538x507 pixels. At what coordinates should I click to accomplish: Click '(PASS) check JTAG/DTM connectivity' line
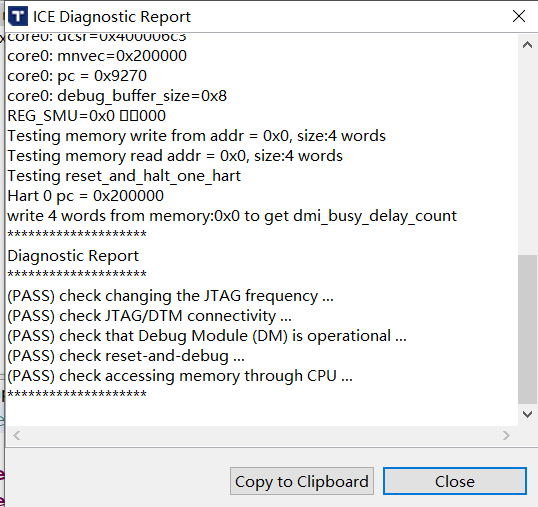point(150,316)
